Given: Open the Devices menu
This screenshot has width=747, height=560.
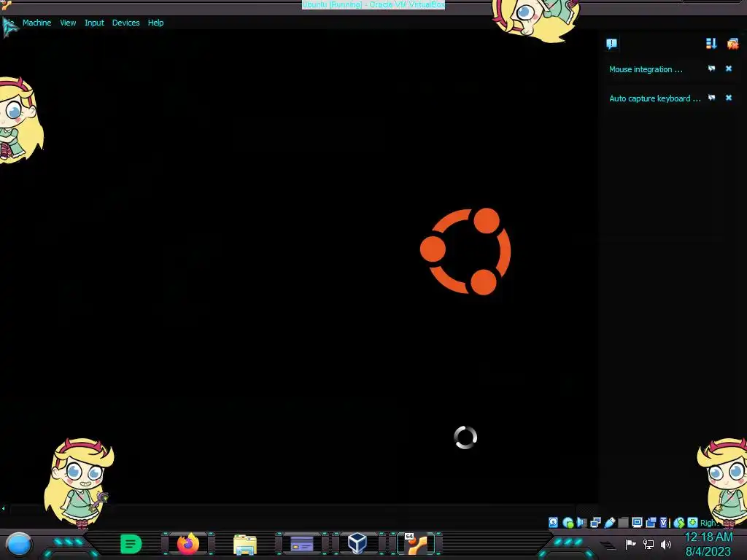Looking at the screenshot, I should tap(125, 23).
